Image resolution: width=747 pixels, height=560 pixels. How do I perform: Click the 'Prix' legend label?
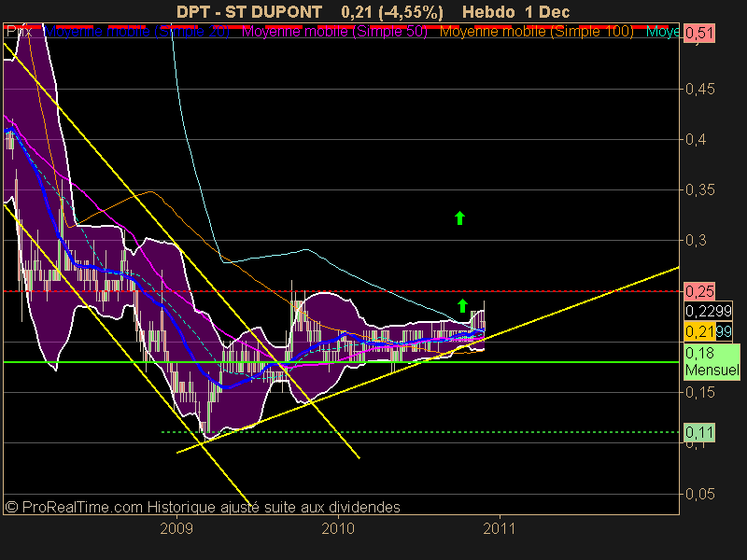click(x=19, y=32)
